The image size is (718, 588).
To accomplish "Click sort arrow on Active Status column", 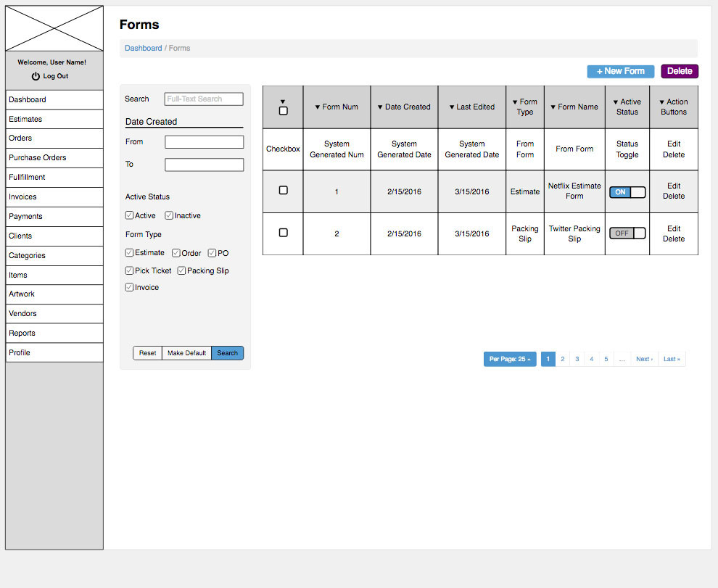I will pyautogui.click(x=616, y=102).
